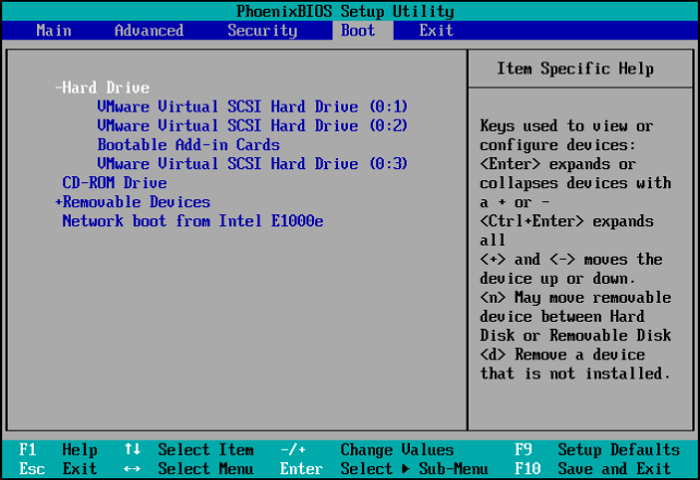Select VMware Virtual SCSI Hard Drive (0:3)

coord(252,164)
